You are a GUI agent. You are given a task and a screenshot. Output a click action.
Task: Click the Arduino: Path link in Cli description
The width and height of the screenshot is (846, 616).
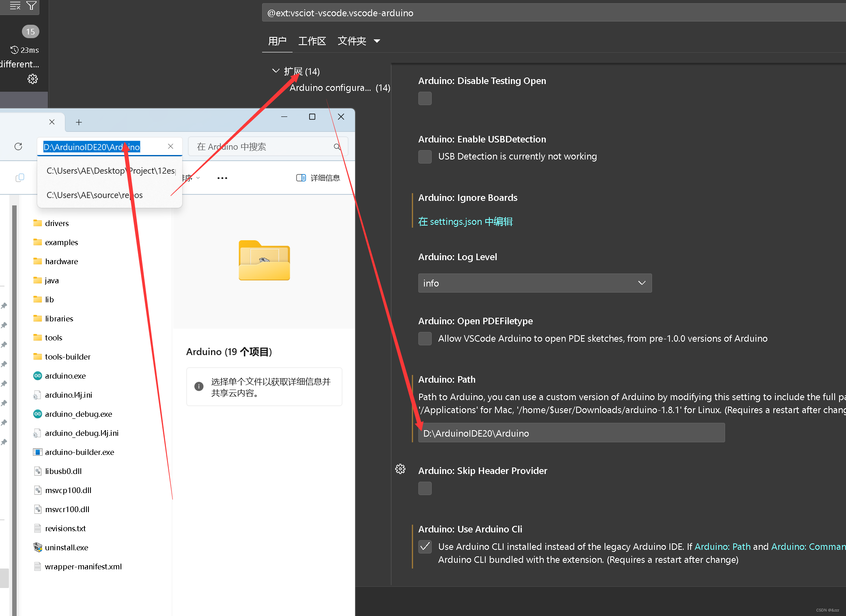pyautogui.click(x=722, y=547)
